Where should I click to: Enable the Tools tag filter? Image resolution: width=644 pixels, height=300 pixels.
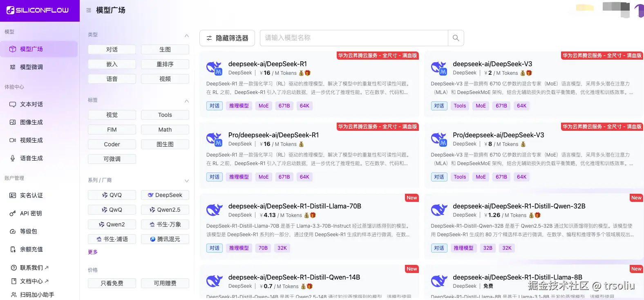point(165,115)
